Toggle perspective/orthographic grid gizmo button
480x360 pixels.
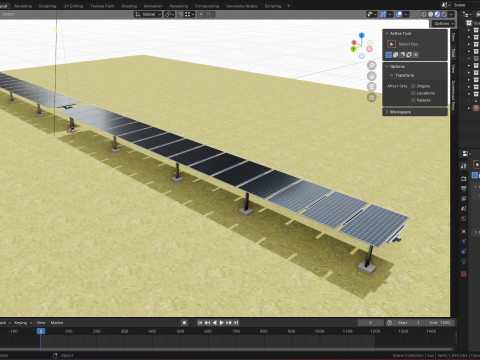click(372, 97)
